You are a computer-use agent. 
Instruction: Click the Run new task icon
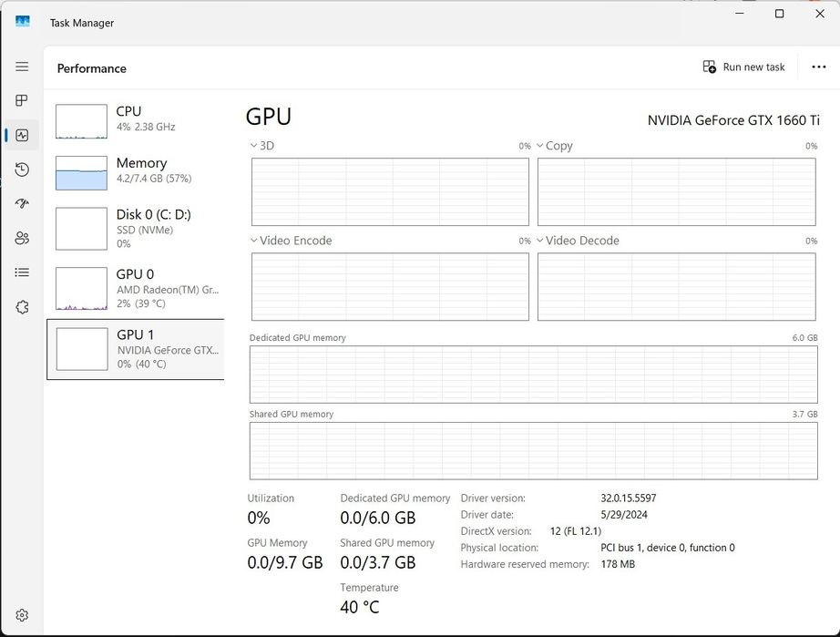point(710,67)
